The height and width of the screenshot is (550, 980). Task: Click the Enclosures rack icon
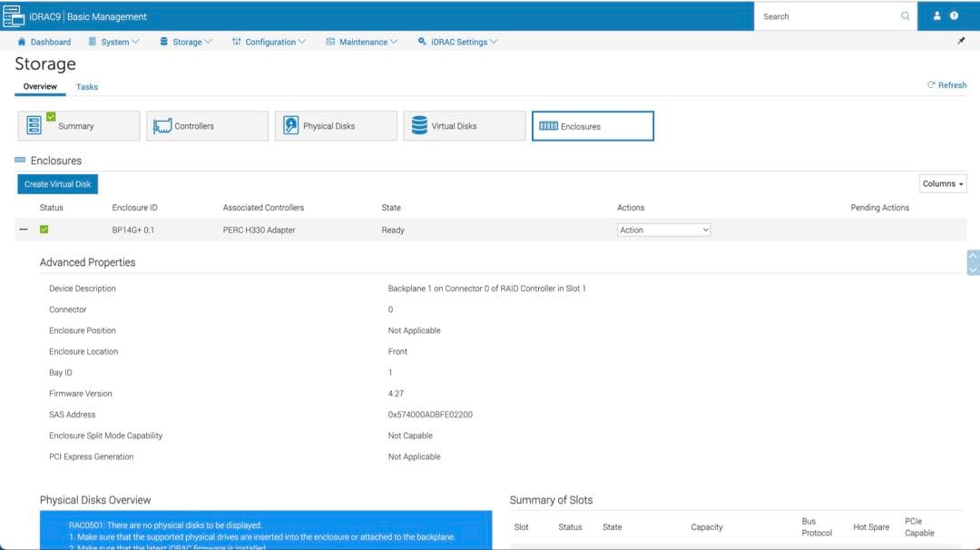548,126
